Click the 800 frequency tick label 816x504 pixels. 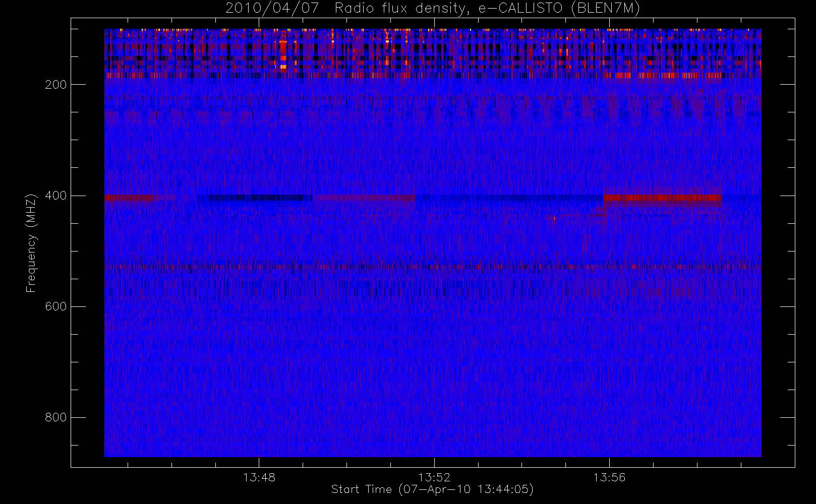(x=56, y=417)
